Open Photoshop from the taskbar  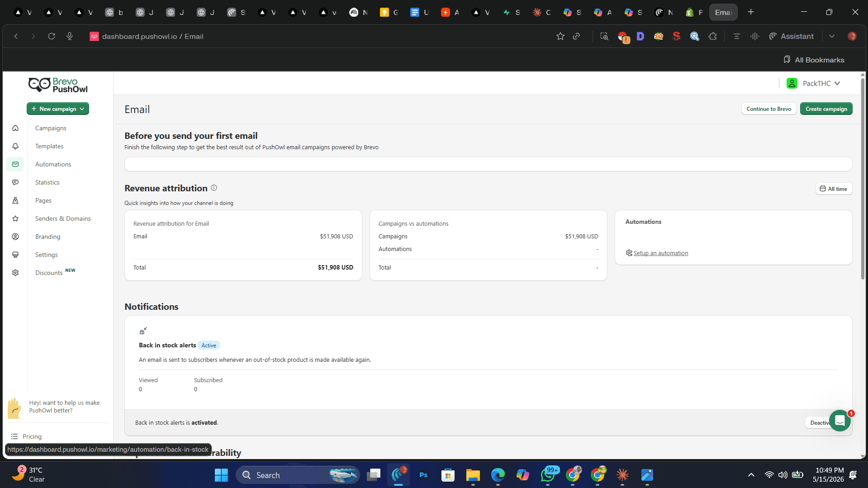[x=423, y=475]
